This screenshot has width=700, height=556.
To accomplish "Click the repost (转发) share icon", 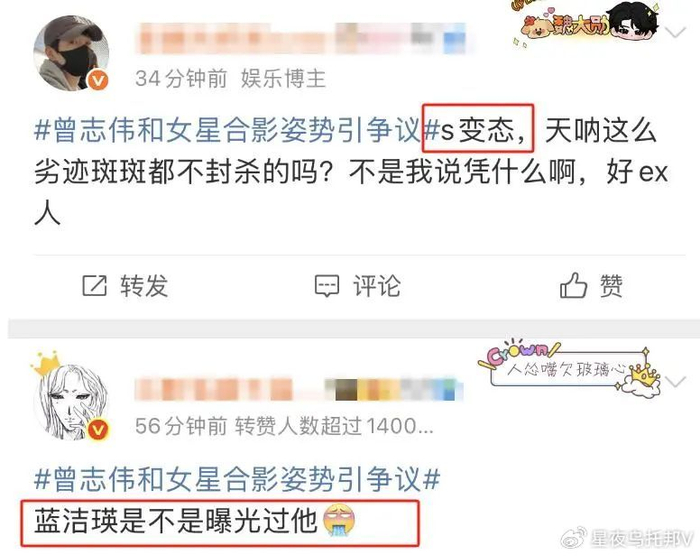I will pyautogui.click(x=95, y=285).
